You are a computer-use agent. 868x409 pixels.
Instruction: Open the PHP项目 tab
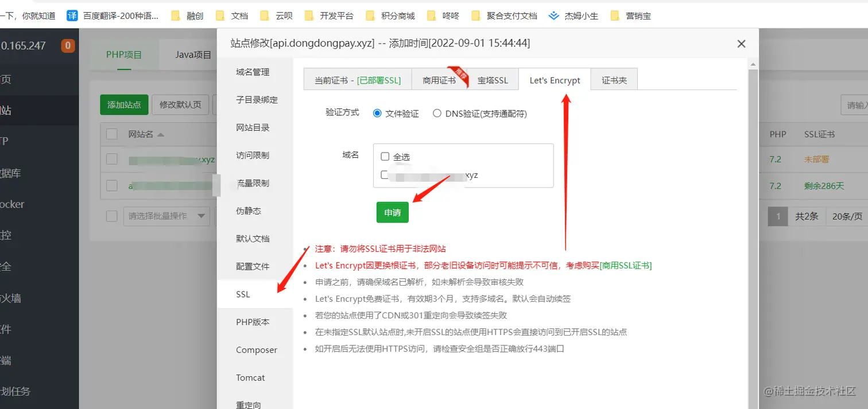(x=124, y=55)
